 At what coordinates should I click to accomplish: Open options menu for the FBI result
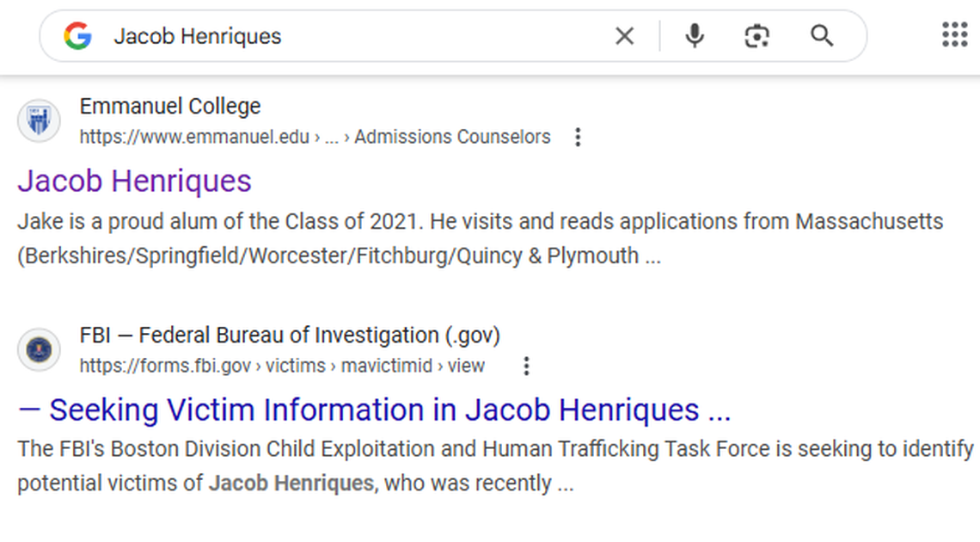point(525,365)
